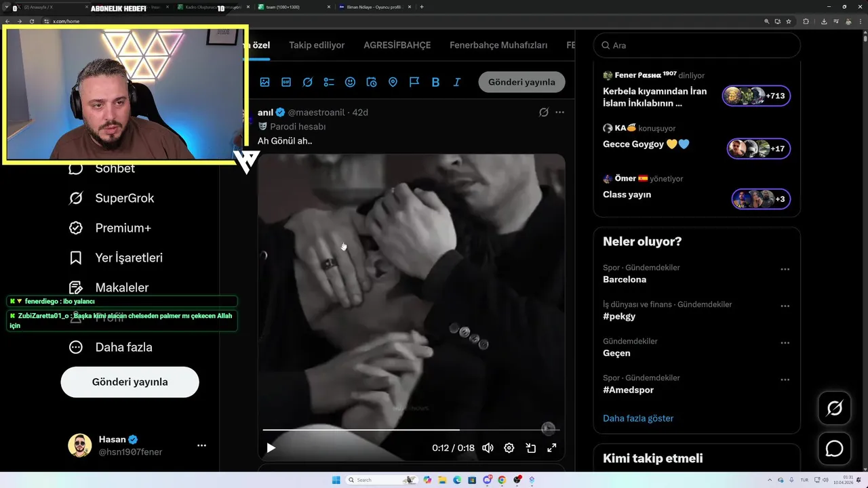Viewport: 868px width, 488px height.
Task: Open Hasan profile avatar
Action: coord(79,445)
